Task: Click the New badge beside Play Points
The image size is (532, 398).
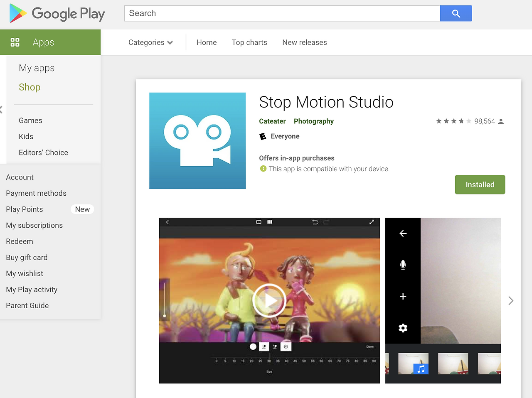Action: pyautogui.click(x=82, y=209)
